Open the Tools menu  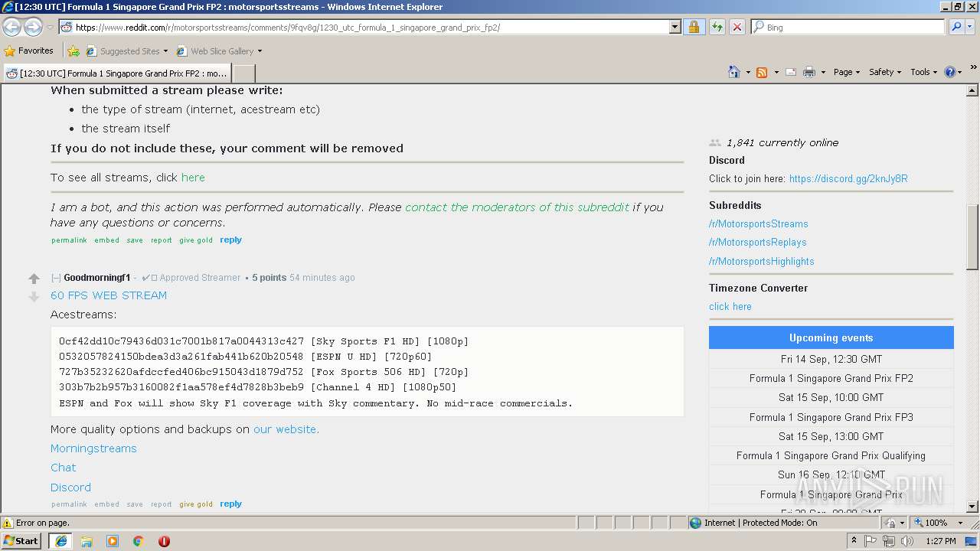(924, 72)
